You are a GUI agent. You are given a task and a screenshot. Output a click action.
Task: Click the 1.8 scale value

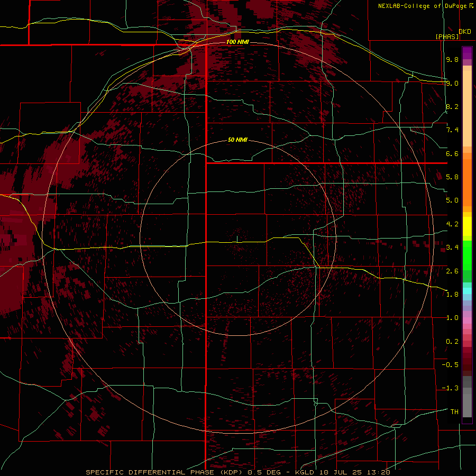pos(452,295)
